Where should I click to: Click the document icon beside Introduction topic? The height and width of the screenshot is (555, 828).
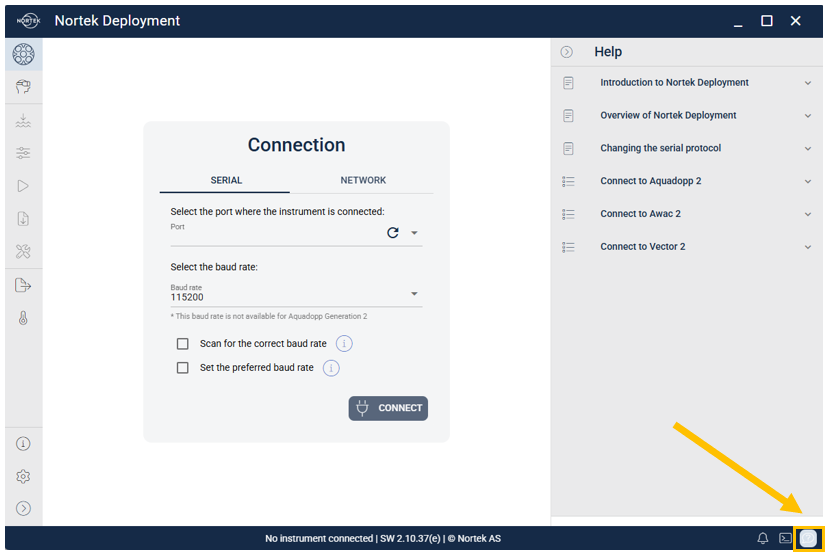(568, 83)
